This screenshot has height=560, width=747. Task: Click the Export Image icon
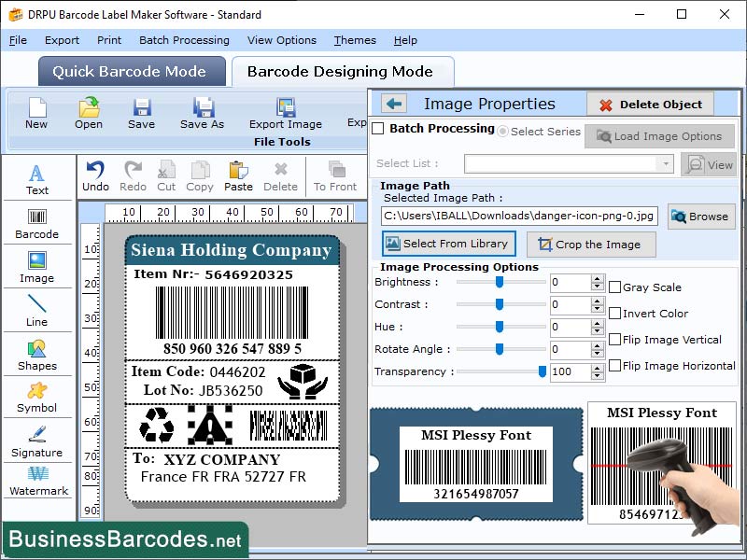pos(285,114)
